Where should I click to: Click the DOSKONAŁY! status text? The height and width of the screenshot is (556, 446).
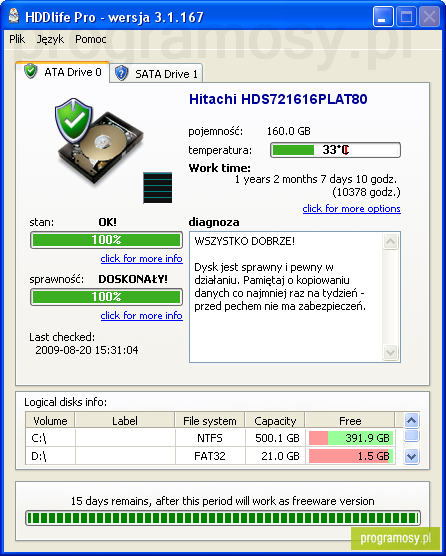pos(133,279)
